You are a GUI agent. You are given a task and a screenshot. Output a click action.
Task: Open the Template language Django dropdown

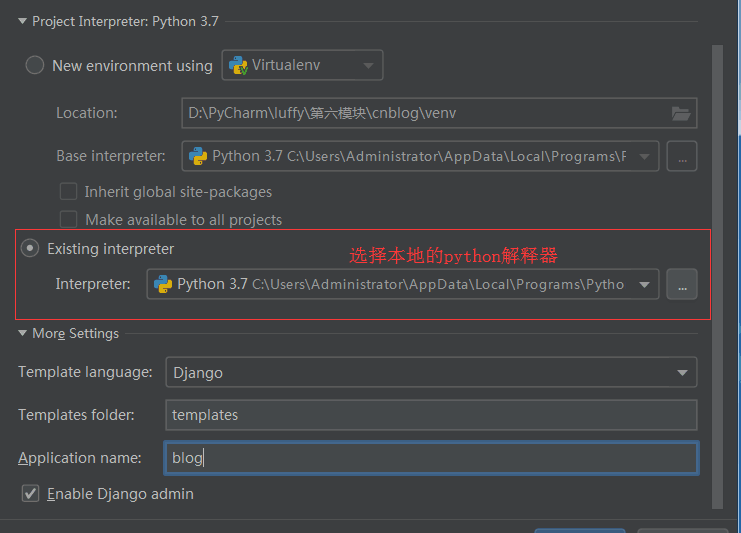pyautogui.click(x=431, y=372)
